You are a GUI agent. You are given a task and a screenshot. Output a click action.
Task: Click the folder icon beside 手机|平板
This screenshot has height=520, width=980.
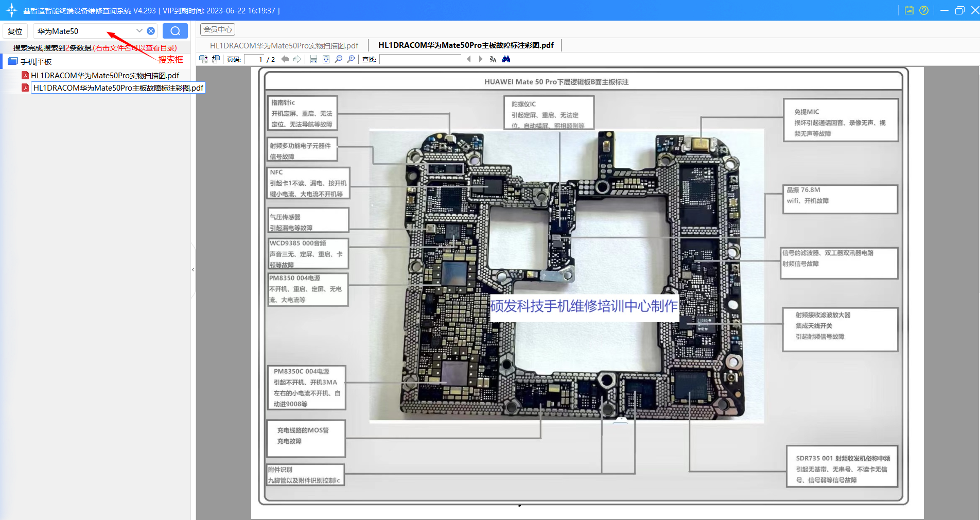[x=13, y=61]
